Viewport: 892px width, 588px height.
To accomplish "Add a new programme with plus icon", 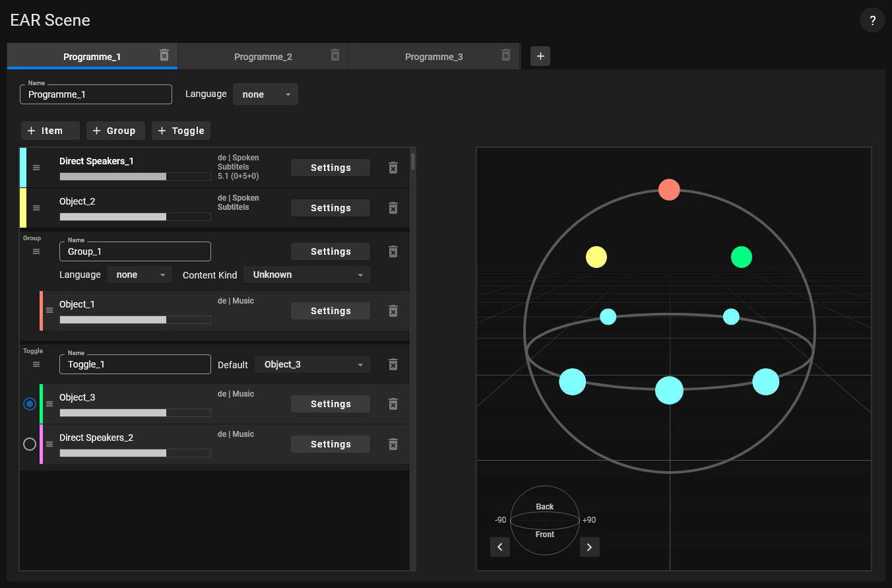I will tap(540, 57).
